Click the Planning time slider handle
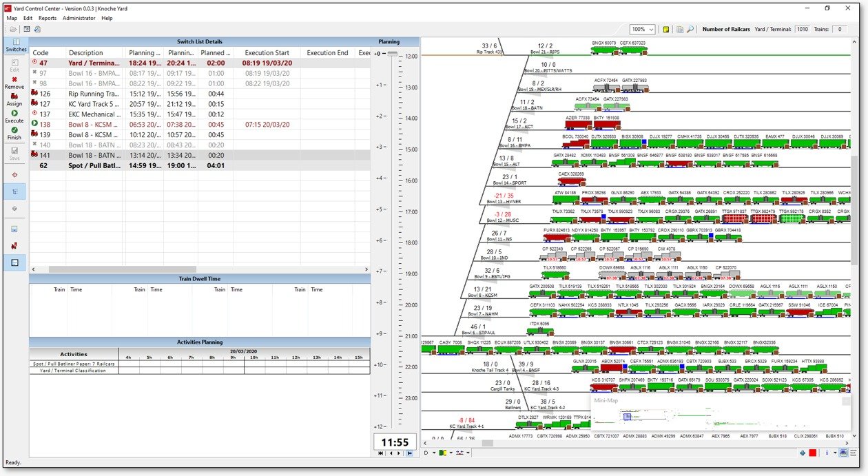 tap(392, 54)
